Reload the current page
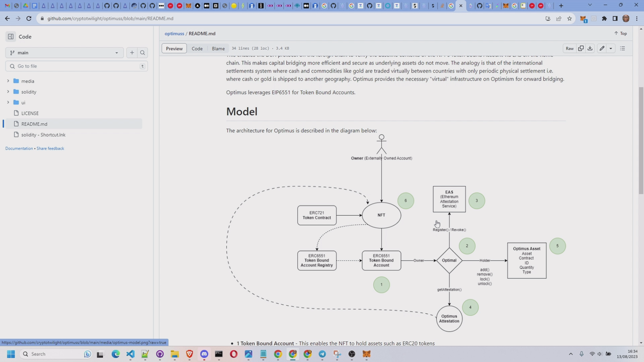Viewport: 644px width, 362px height. (x=29, y=19)
